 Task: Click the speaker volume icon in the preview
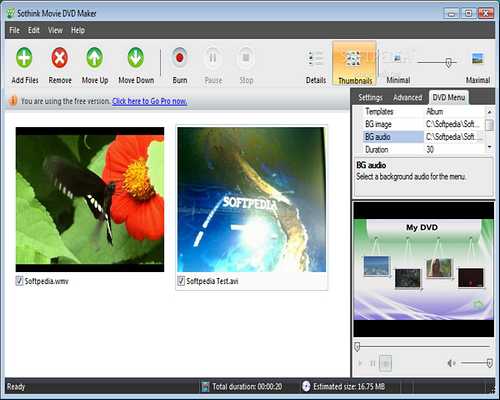[x=451, y=363]
